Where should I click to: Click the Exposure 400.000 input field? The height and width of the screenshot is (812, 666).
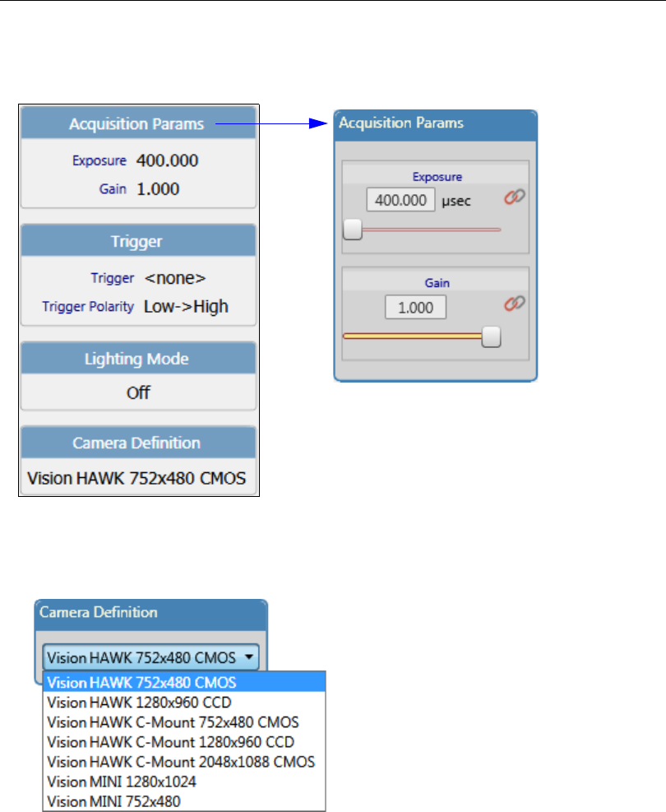pyautogui.click(x=400, y=200)
